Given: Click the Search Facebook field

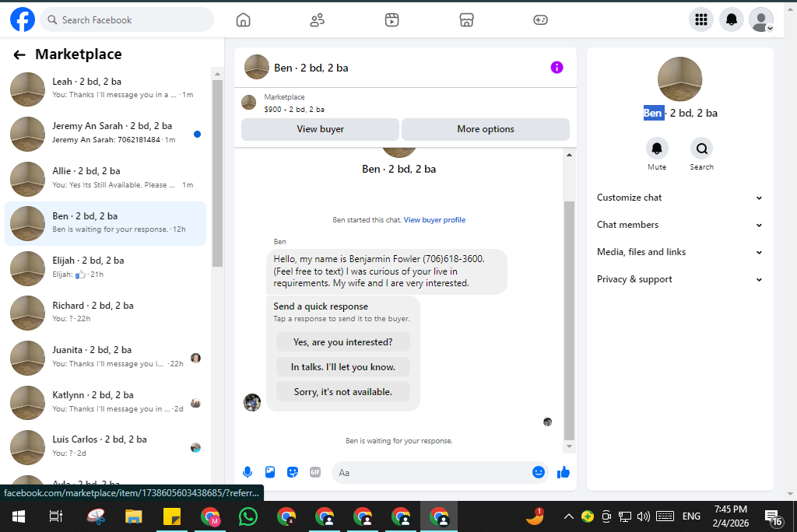Looking at the screenshot, I should click(127, 19).
